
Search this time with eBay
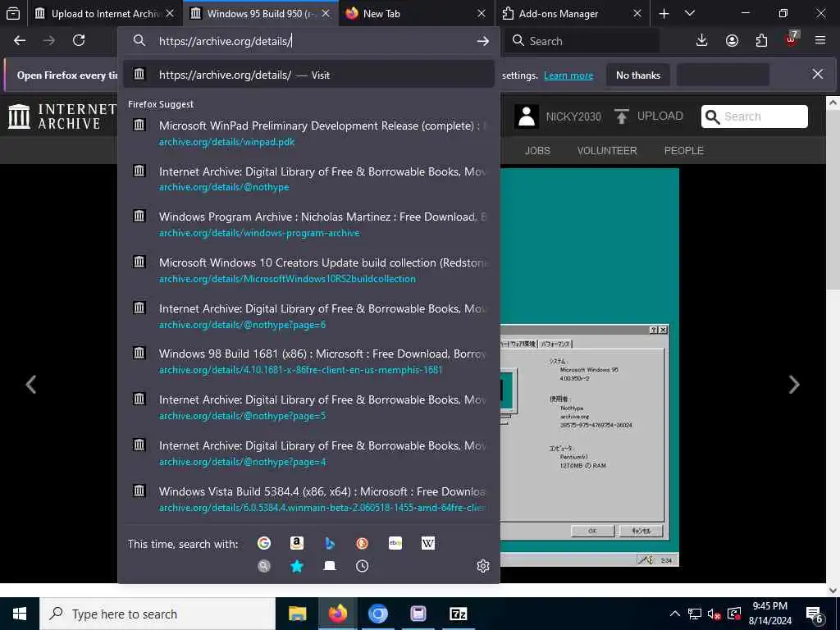click(x=395, y=543)
